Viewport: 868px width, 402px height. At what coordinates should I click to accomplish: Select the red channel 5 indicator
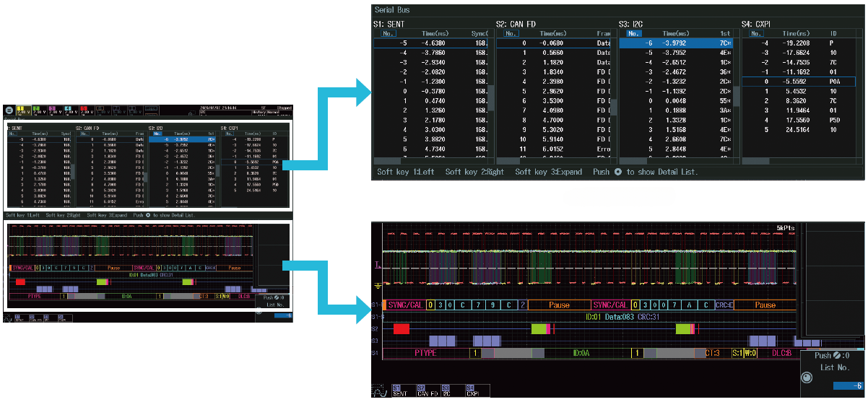[84, 111]
